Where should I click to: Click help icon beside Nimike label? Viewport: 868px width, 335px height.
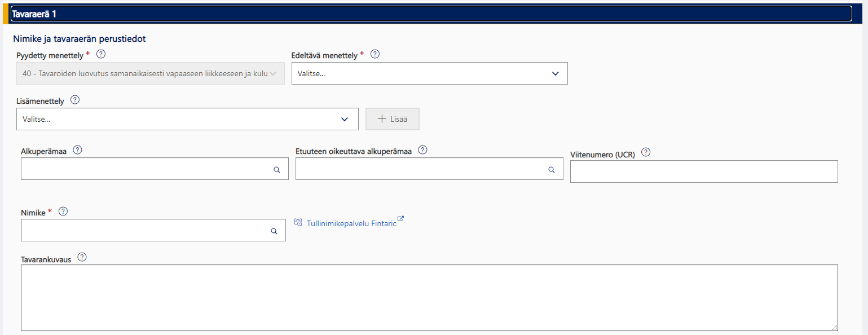pyautogui.click(x=63, y=211)
